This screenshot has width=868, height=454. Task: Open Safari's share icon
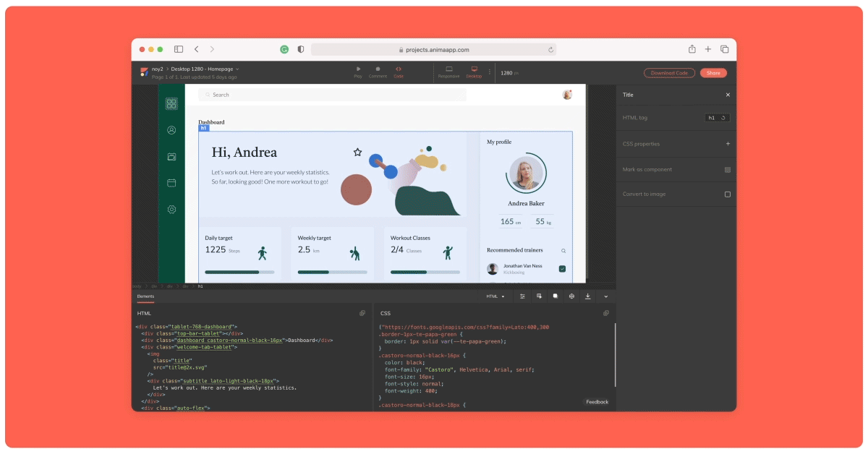tap(692, 49)
